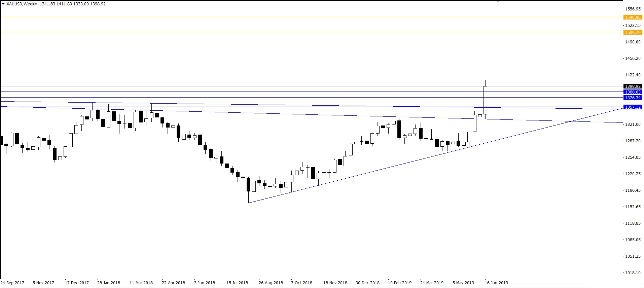Image resolution: width=644 pixels, height=288 pixels.
Task: Click the black 1398.92 current price tag
Action: (632, 86)
